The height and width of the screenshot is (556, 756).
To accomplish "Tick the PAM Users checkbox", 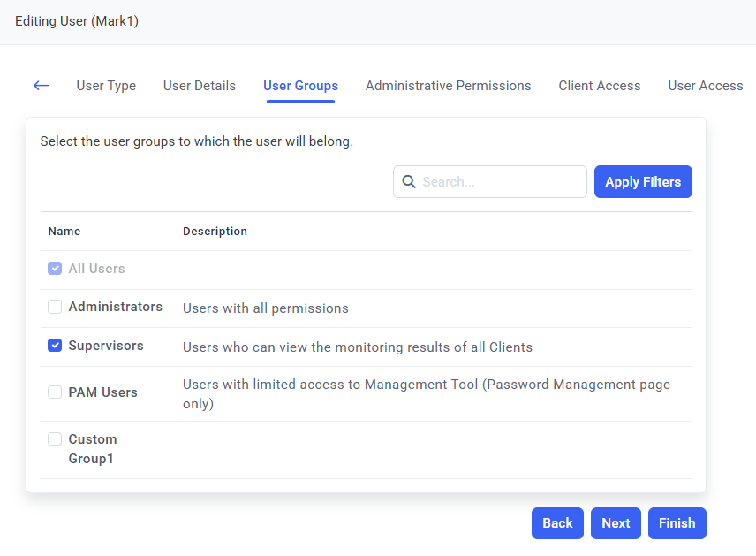I will click(x=55, y=392).
